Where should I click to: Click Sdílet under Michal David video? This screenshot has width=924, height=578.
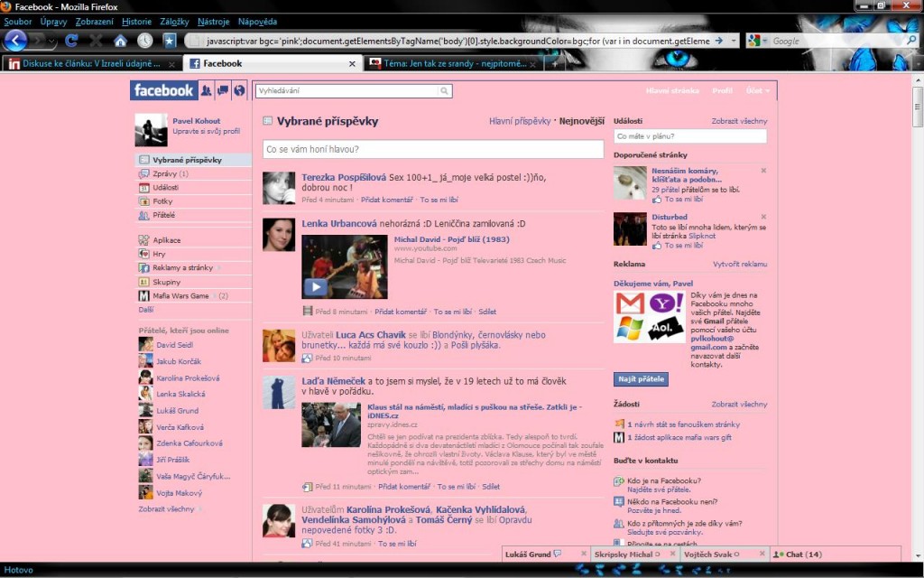pyautogui.click(x=487, y=312)
